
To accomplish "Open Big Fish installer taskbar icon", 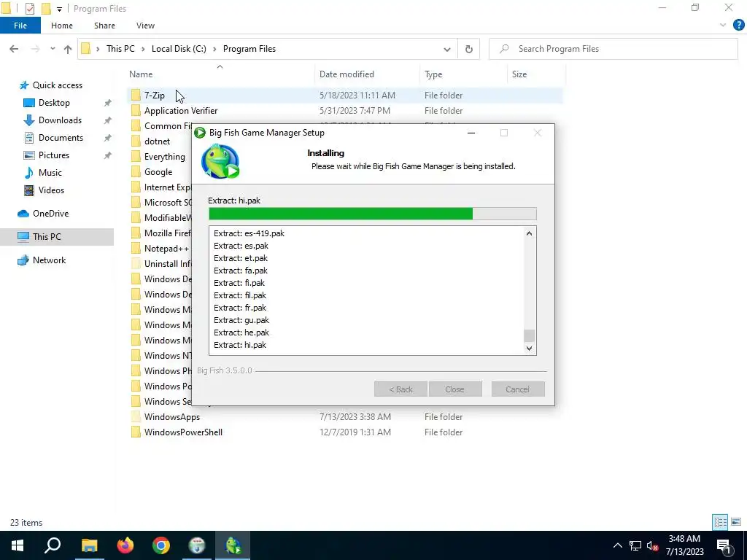I will point(233,545).
